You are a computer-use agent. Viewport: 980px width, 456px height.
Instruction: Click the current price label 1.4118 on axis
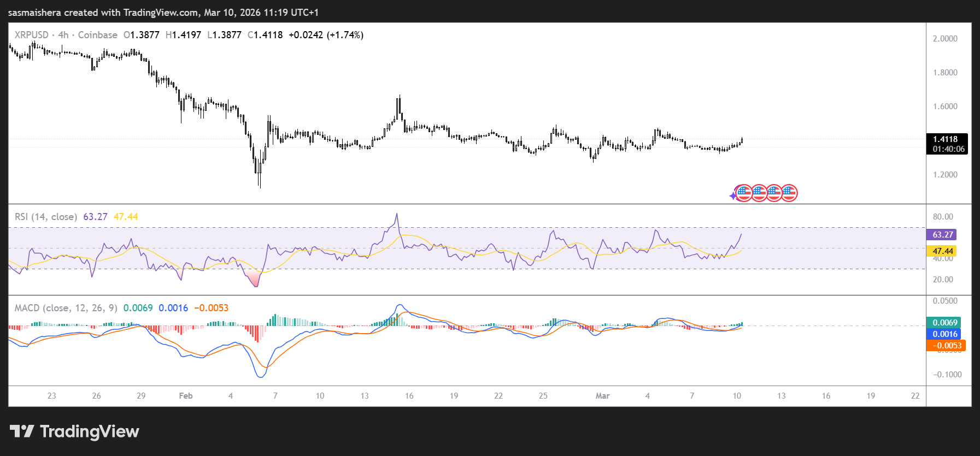click(947, 139)
